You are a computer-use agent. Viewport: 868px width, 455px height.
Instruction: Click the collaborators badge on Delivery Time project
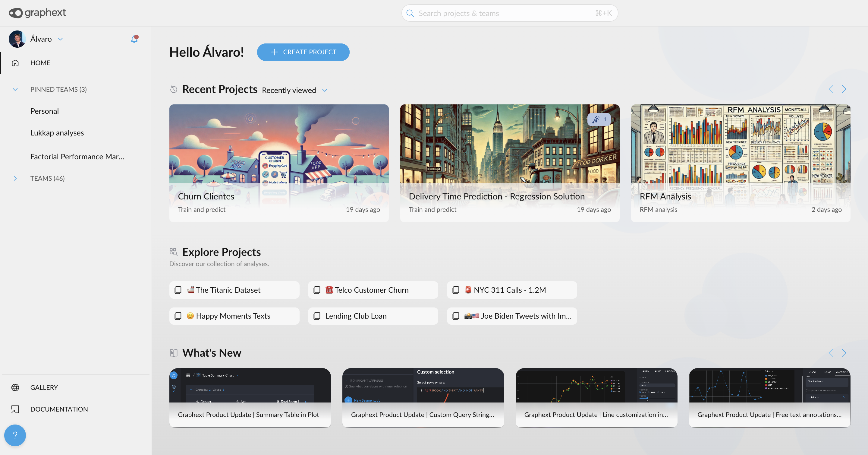click(x=599, y=119)
